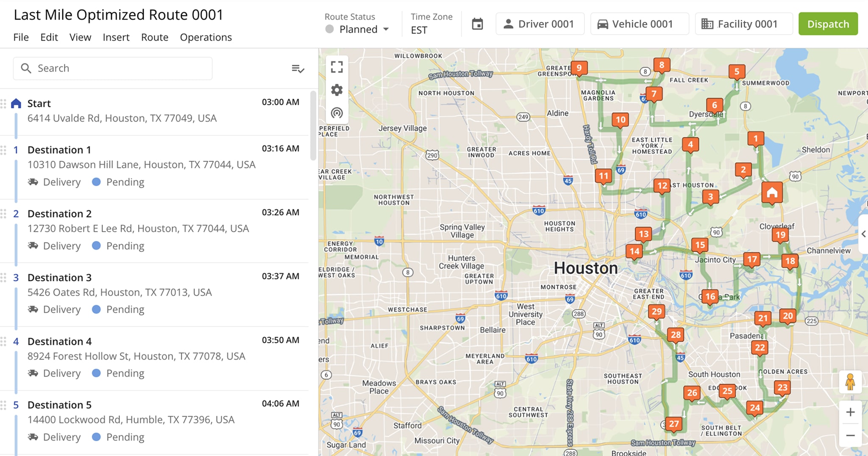Screen dimensions: 868x456
Task: Open the map settings gear
Action: (337, 90)
